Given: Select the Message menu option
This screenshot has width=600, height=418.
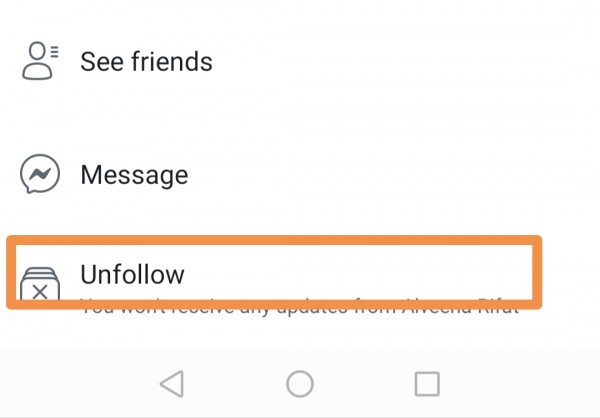Looking at the screenshot, I should (300, 175).
